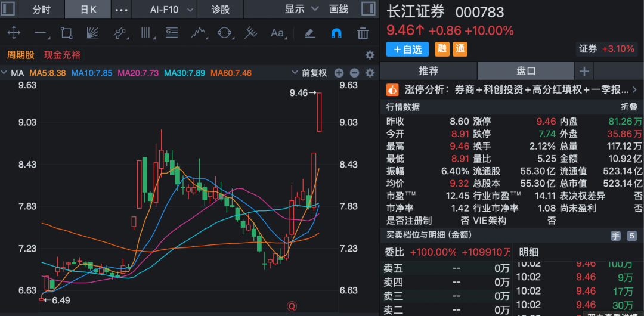Image resolution: width=644 pixels, height=316 pixels.
Task: Switch to the 盘口 tab
Action: tap(526, 71)
